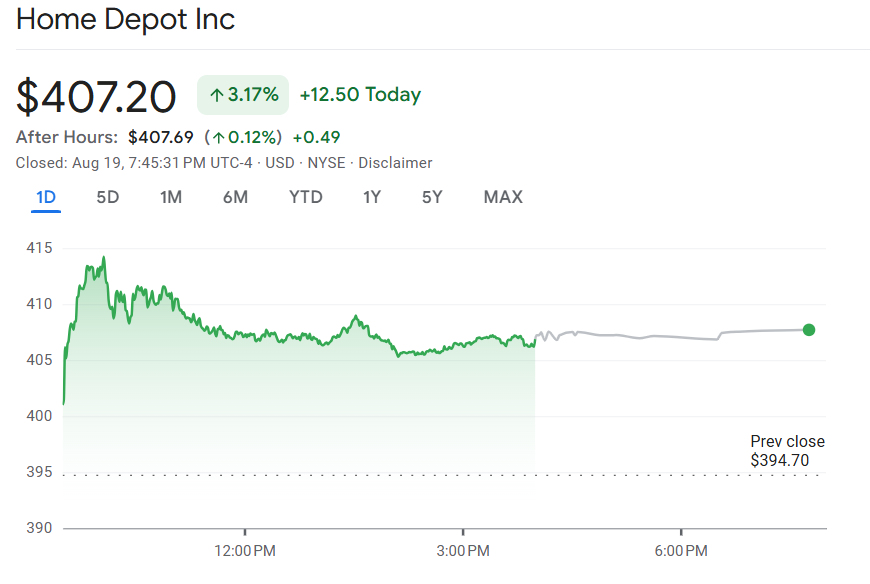Click the Home Depot Inc title
Viewport: 870px width, 584px height.
(126, 20)
